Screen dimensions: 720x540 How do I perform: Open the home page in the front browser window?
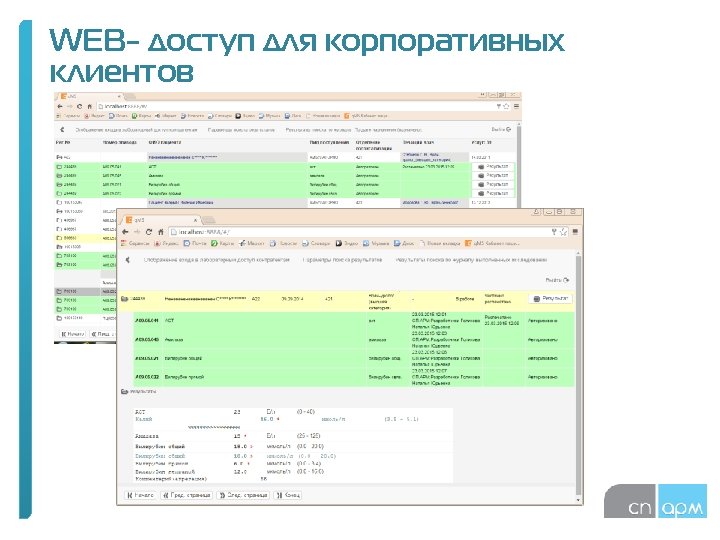(160, 232)
